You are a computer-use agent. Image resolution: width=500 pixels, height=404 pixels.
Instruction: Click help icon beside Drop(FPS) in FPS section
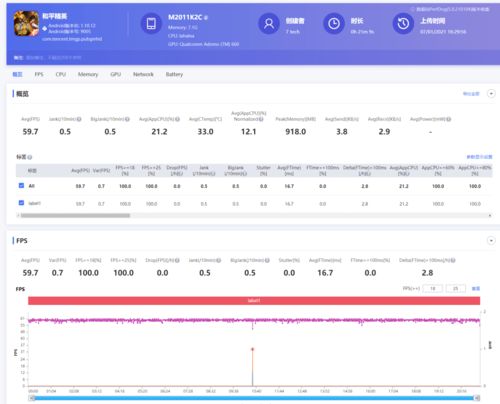click(x=177, y=260)
